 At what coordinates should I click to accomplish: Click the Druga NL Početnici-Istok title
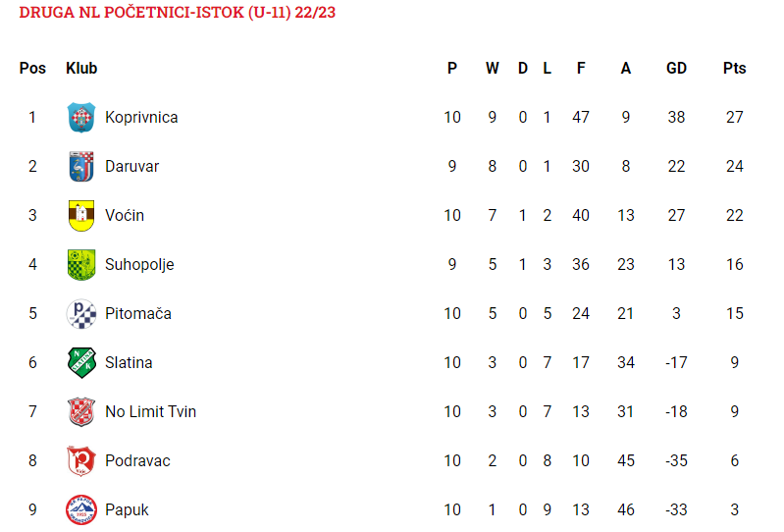[177, 12]
